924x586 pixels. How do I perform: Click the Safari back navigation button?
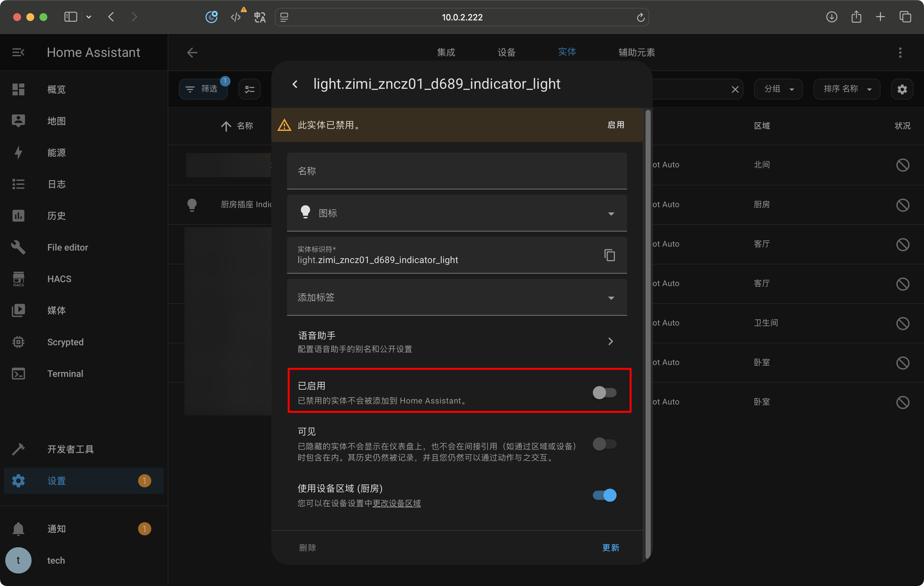click(x=111, y=17)
